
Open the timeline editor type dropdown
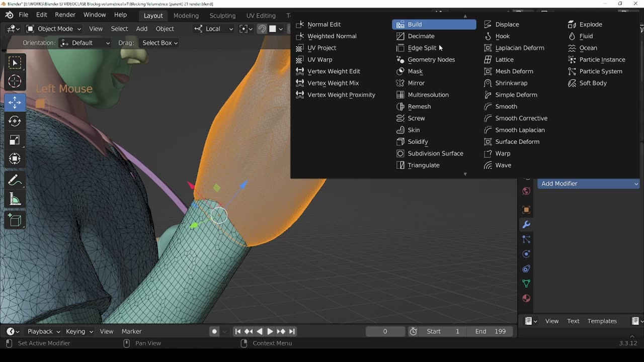coord(13,331)
